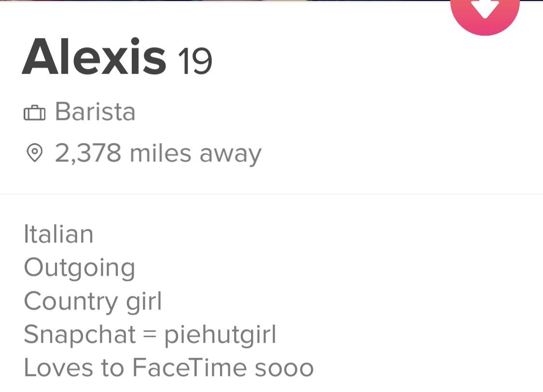543x392 pixels.
Task: Select the Country girl bio line
Action: point(93,300)
